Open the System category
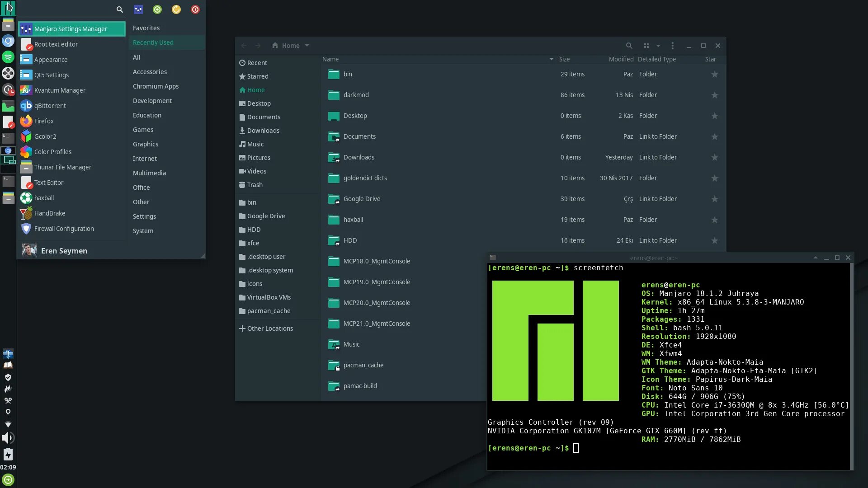Image resolution: width=868 pixels, height=488 pixels. [166, 231]
